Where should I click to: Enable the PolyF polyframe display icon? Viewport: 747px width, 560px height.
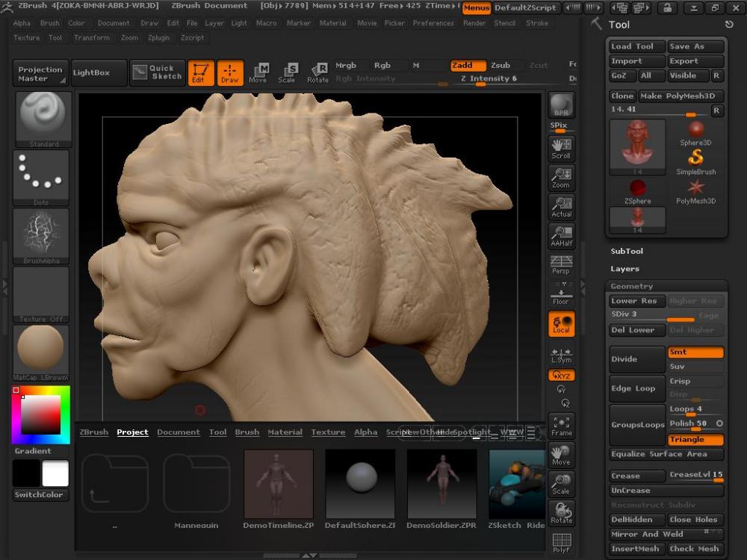tap(561, 543)
